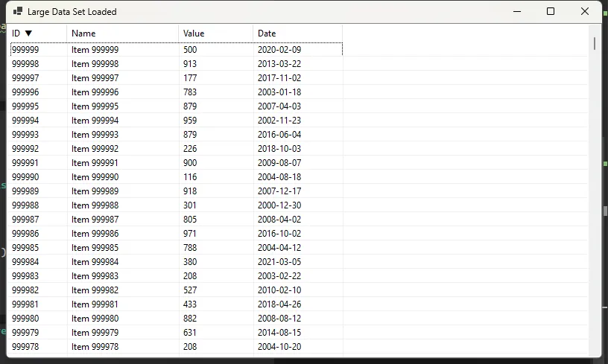Click the ID sort descending arrow
The width and height of the screenshot is (608, 364).
[28, 33]
